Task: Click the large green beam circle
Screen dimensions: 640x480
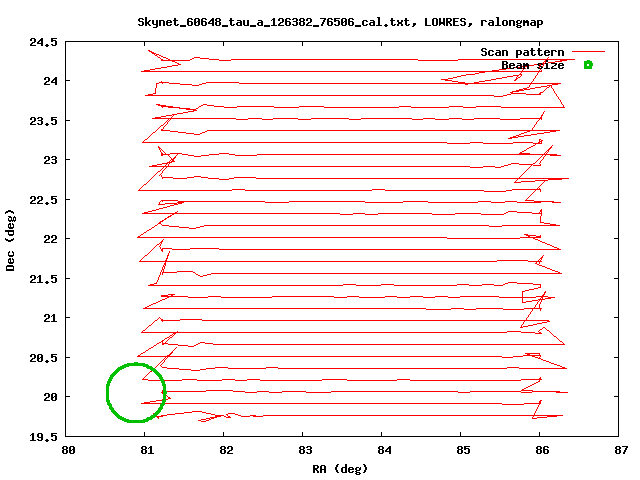Action: tap(136, 393)
